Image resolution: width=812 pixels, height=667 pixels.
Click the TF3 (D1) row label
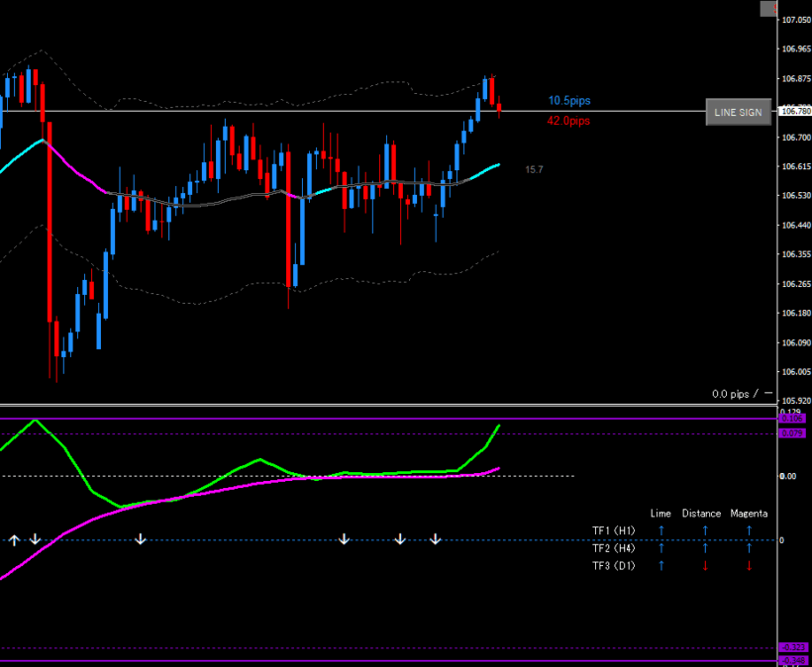(x=614, y=566)
